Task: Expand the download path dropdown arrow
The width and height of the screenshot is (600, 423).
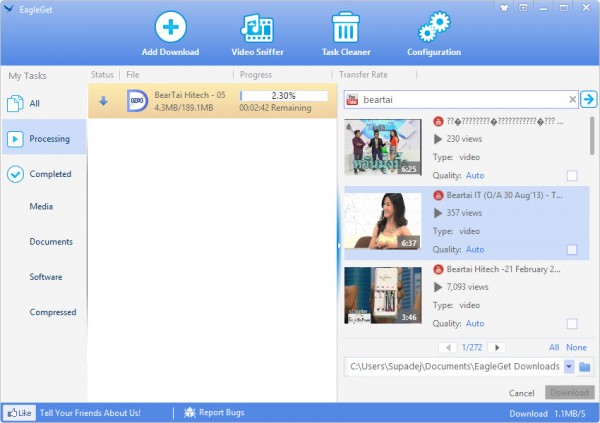Action: click(569, 366)
